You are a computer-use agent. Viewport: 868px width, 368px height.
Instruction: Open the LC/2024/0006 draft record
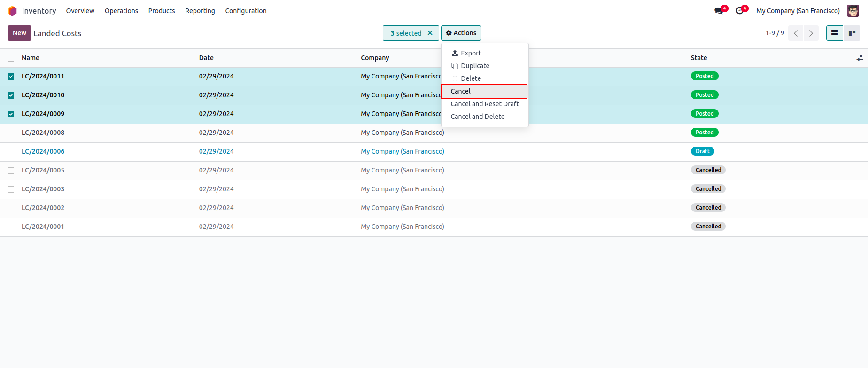(43, 151)
